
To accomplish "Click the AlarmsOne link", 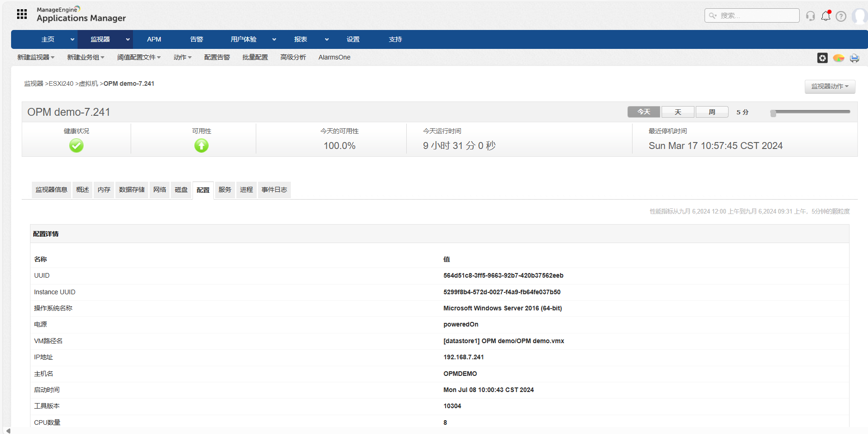I will [x=334, y=57].
